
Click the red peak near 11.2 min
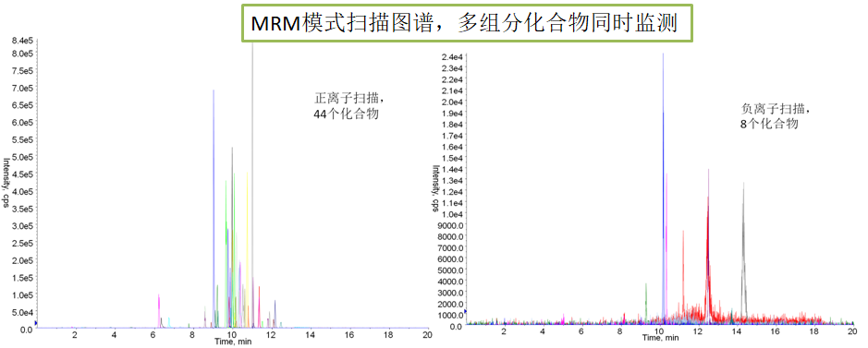click(683, 276)
